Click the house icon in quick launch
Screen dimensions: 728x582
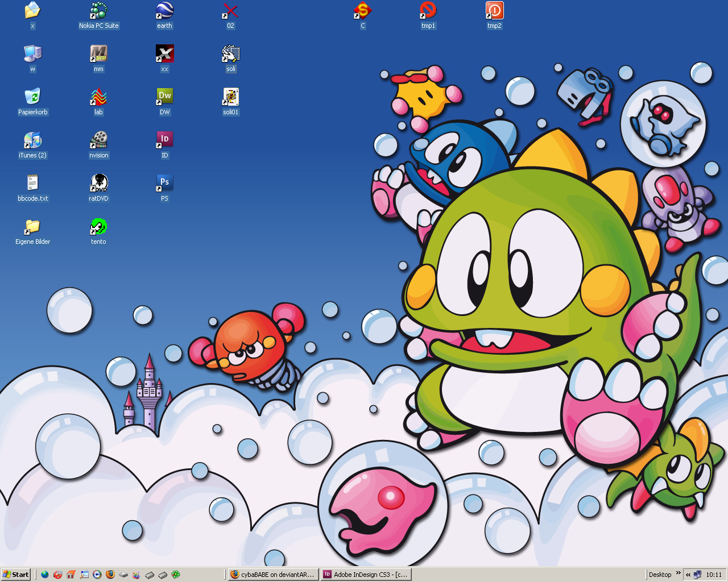click(x=71, y=575)
